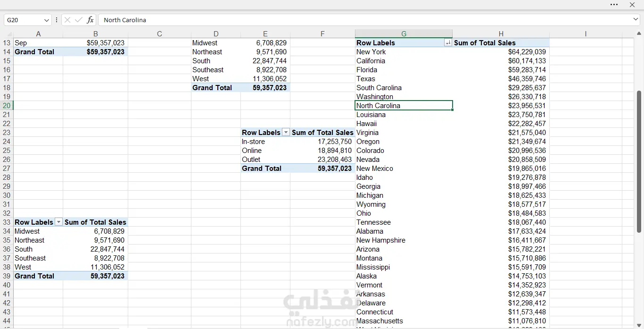The height and width of the screenshot is (329, 644).
Task: Select the Sum of Total Sales header in H
Action: [x=501, y=43]
